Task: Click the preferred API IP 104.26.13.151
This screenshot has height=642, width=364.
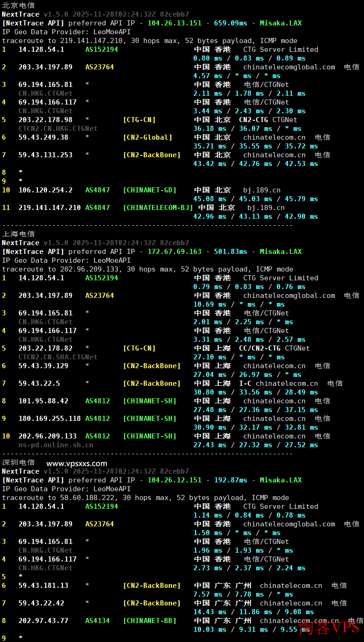Action: [x=174, y=23]
